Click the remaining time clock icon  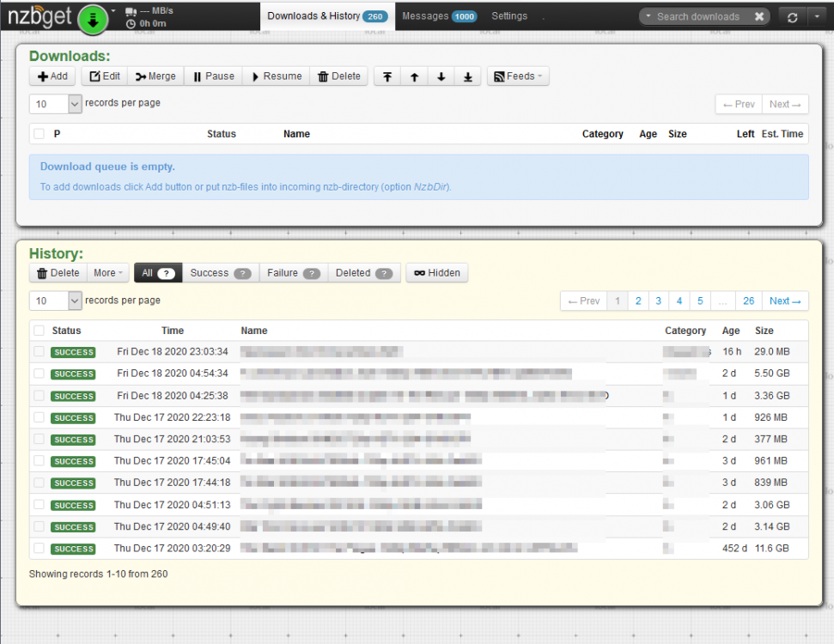pos(131,24)
